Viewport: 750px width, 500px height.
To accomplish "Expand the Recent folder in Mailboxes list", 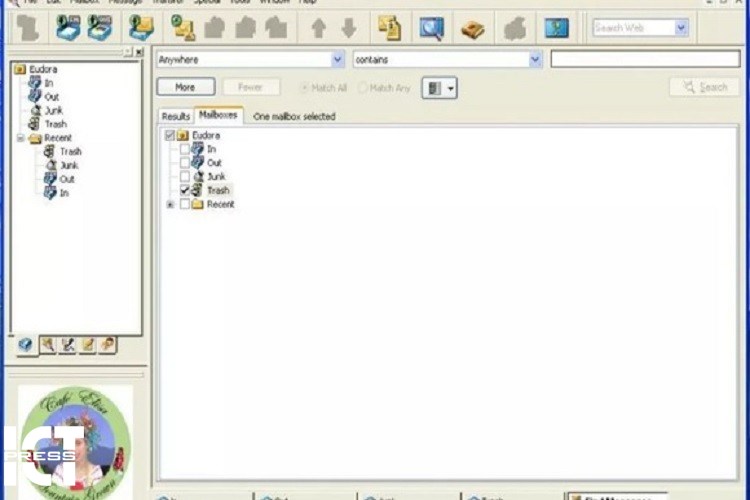I will [x=170, y=204].
